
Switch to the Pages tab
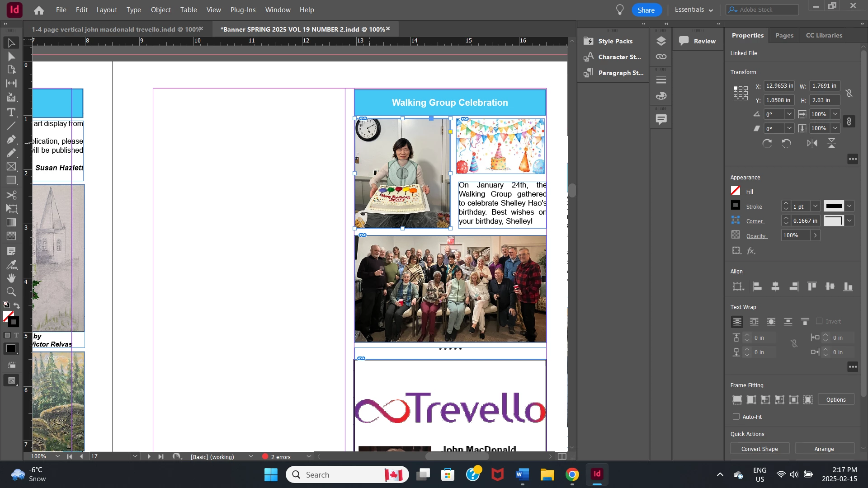(784, 35)
